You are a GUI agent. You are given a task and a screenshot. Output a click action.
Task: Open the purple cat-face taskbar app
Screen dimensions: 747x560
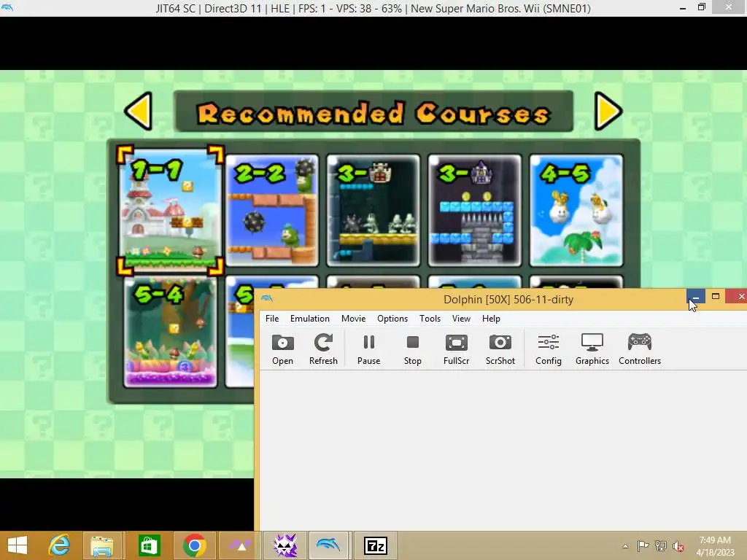(285, 545)
